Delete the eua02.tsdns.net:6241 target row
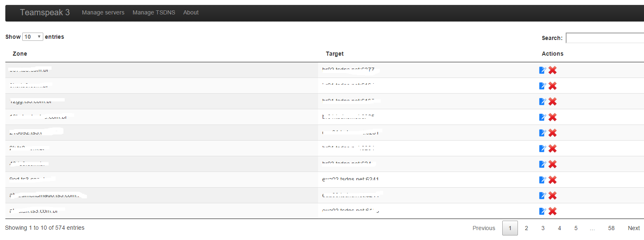The image size is (644, 240). [x=553, y=180]
